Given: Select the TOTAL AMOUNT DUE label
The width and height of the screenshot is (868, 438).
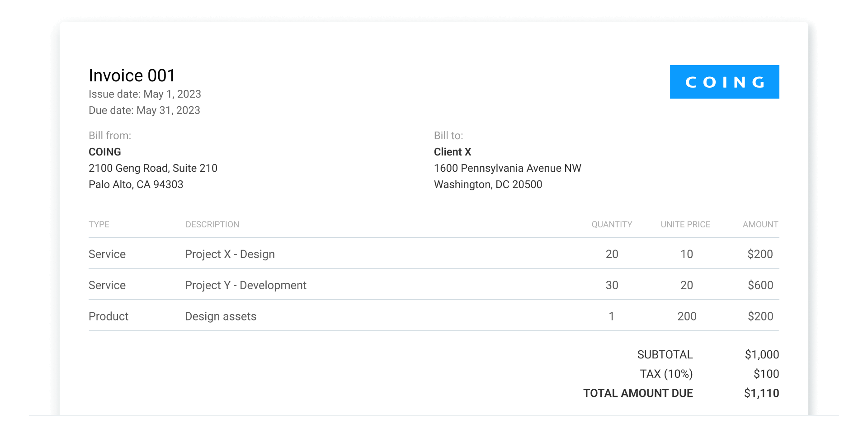Looking at the screenshot, I should click(x=637, y=393).
